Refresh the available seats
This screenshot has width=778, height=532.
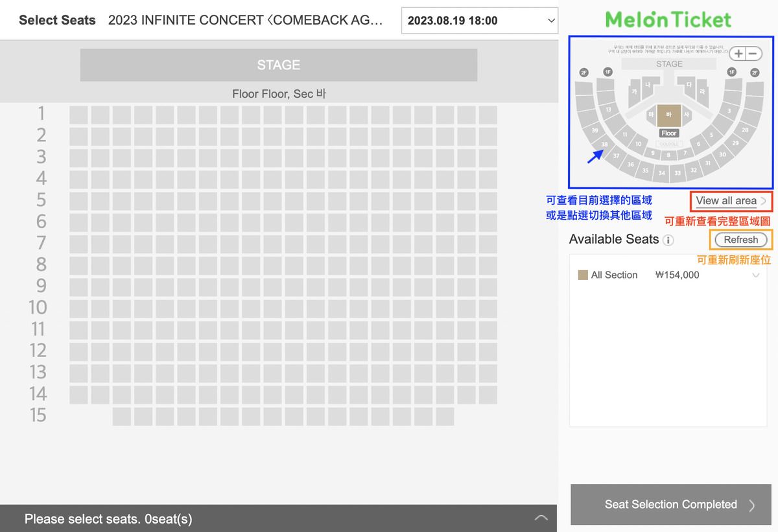point(740,240)
